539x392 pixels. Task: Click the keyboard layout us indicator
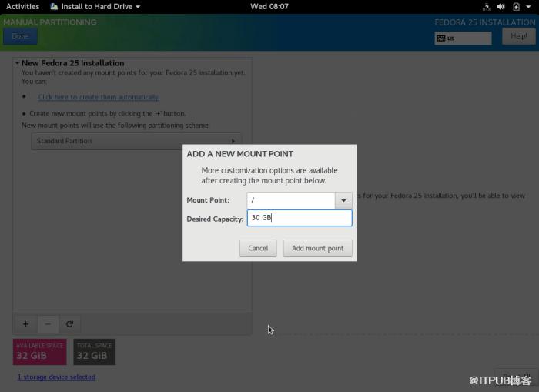(463, 39)
